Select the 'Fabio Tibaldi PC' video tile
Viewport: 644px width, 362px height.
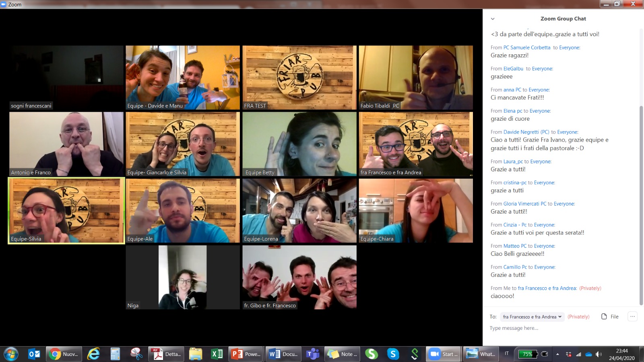pos(416,78)
